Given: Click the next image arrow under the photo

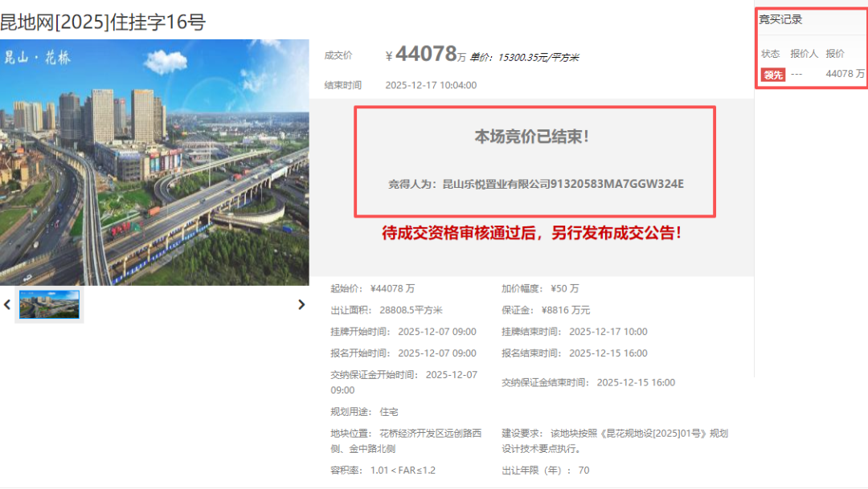Looking at the screenshot, I should [301, 305].
